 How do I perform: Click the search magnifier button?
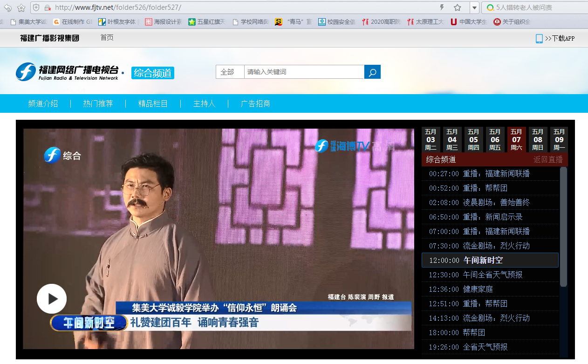click(x=372, y=72)
